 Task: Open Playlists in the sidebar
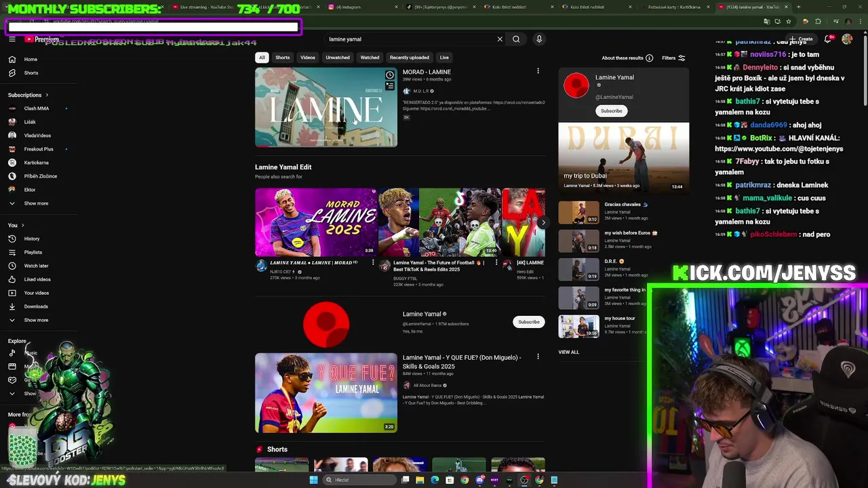33,252
